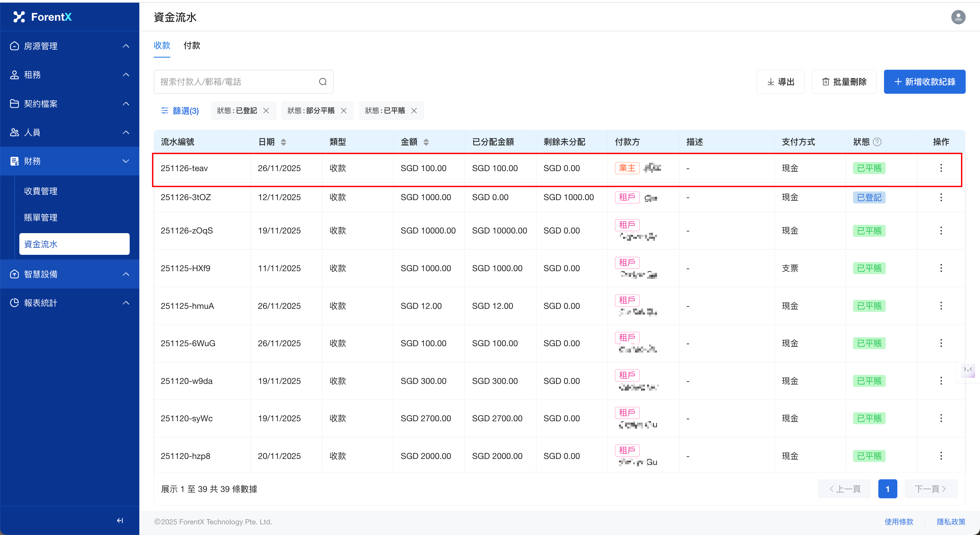Sort table by 日期 column
This screenshot has width=980, height=535.
pos(283,142)
